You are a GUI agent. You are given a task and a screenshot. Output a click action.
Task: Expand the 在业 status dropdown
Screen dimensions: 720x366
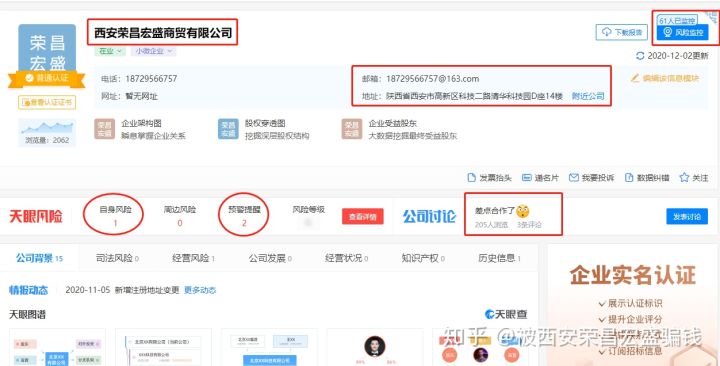tap(110, 51)
